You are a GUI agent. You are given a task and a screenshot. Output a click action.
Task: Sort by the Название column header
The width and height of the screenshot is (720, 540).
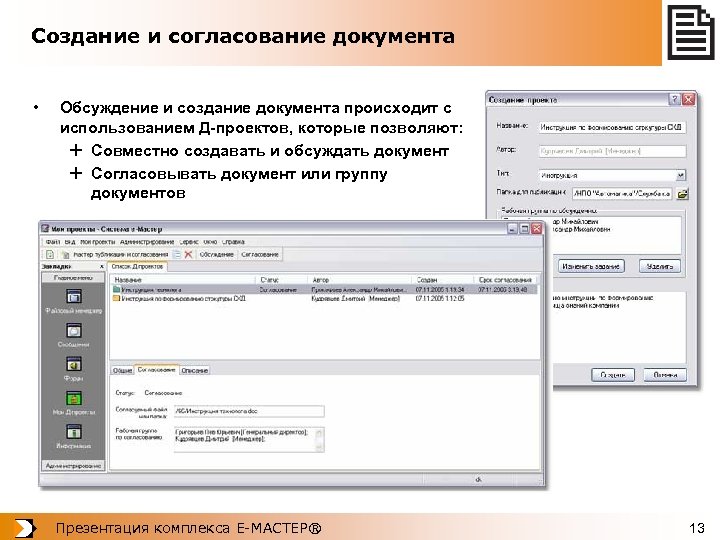pyautogui.click(x=182, y=280)
